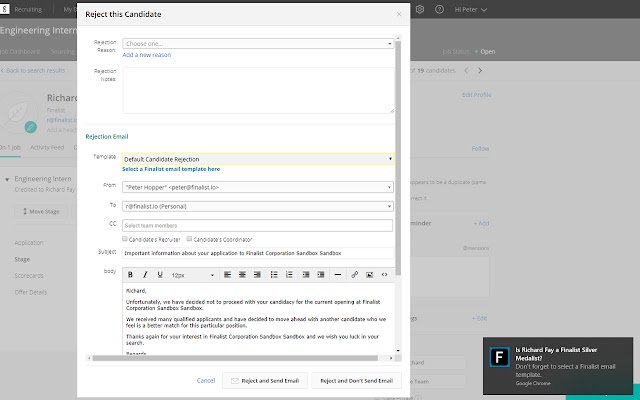The image size is (640, 400).
Task: Go to previous candidate arrow
Action: pos(466,71)
